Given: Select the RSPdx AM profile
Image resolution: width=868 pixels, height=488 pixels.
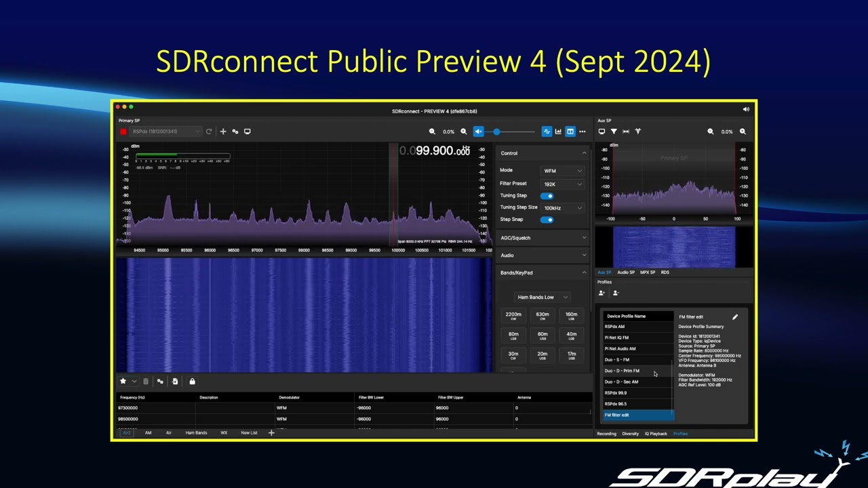Looking at the screenshot, I should (x=637, y=327).
